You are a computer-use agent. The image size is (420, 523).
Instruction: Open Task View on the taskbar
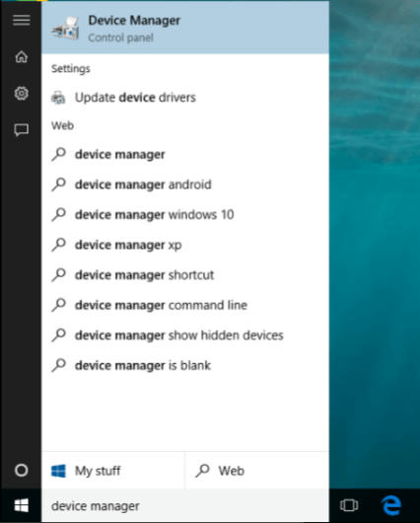click(x=349, y=505)
